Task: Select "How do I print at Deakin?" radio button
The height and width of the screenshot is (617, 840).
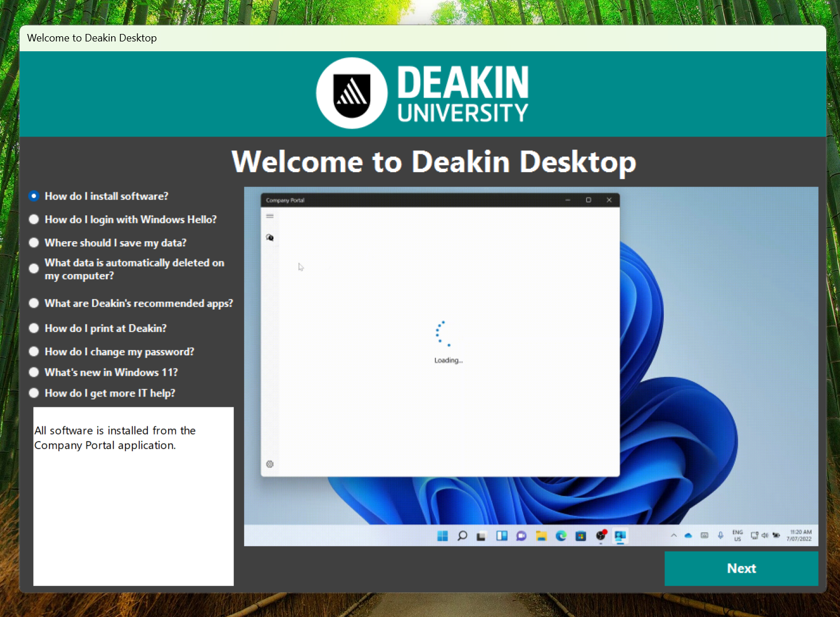Action: 34,328
